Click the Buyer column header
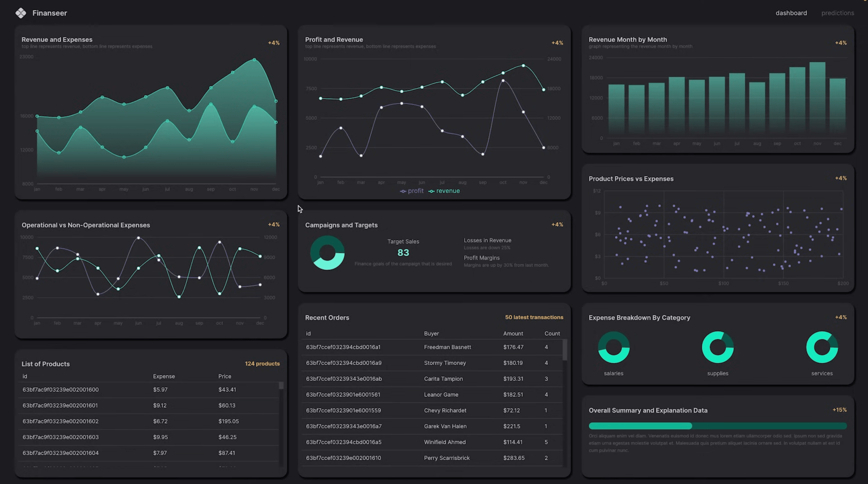This screenshot has width=868, height=484. pos(431,333)
